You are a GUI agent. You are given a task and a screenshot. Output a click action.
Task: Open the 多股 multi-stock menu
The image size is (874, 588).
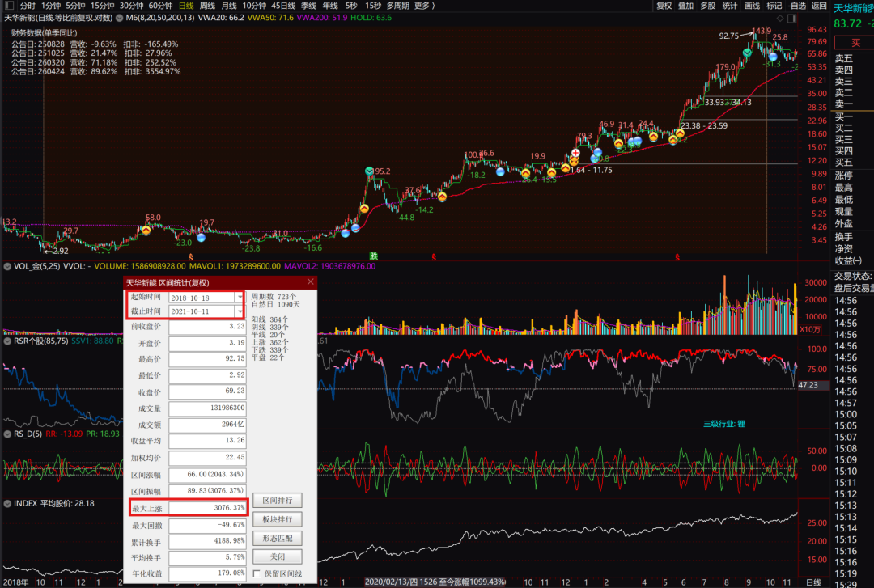tap(708, 6)
